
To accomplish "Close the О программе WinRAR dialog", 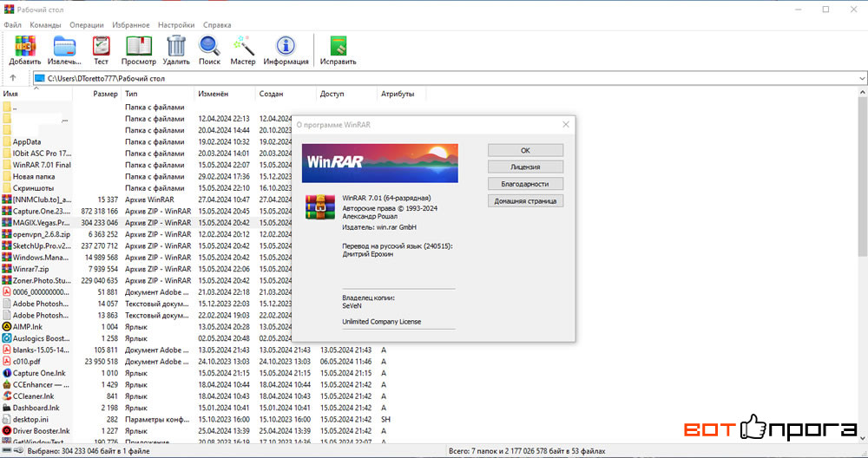I will point(566,124).
